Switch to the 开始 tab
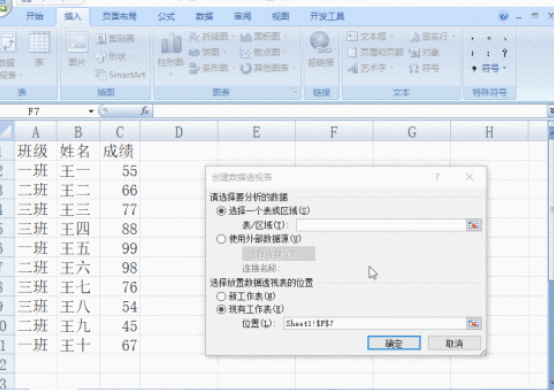554x390 pixels. [x=35, y=16]
